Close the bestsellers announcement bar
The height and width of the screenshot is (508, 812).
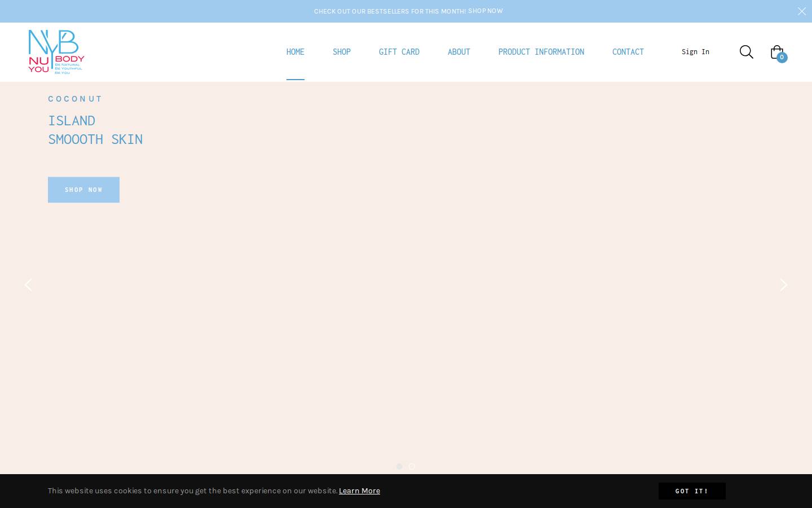(x=802, y=11)
